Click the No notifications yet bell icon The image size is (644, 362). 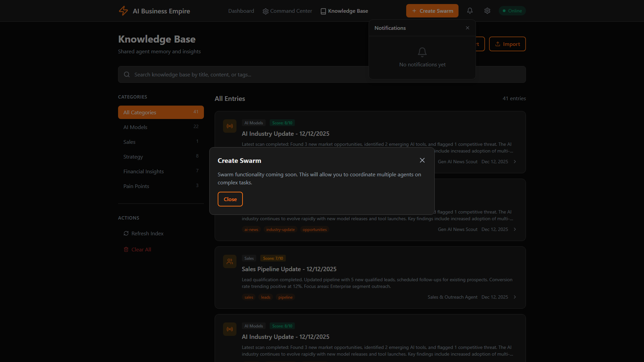pos(422,52)
